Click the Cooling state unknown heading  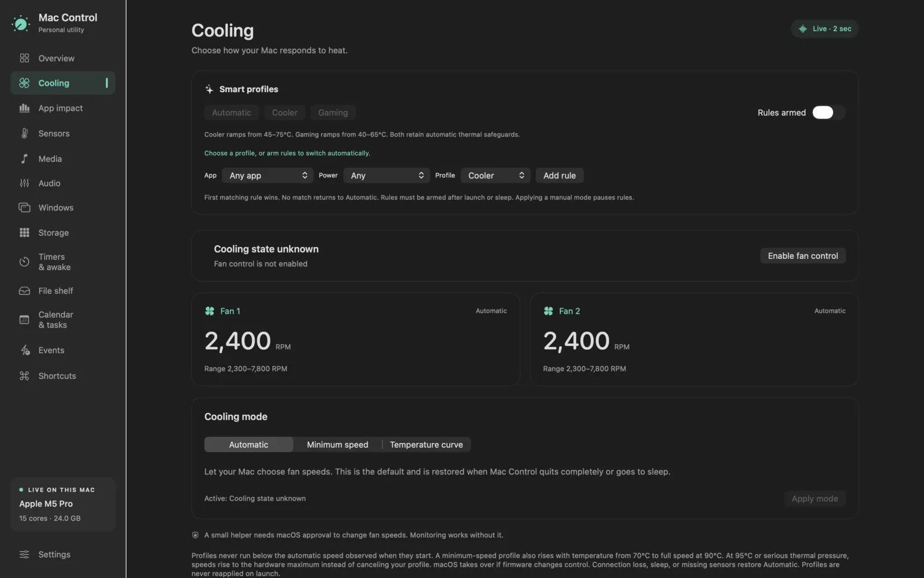point(266,249)
